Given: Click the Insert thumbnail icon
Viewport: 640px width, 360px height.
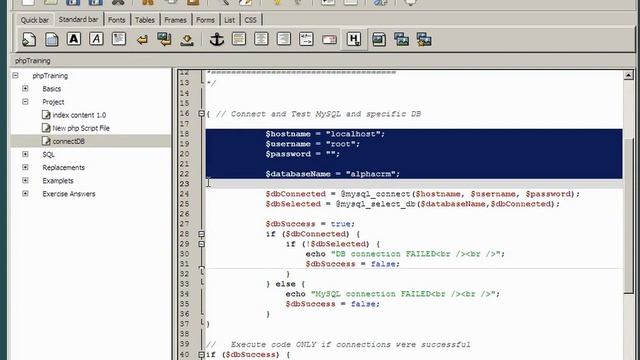Looking at the screenshot, I should [x=402, y=40].
